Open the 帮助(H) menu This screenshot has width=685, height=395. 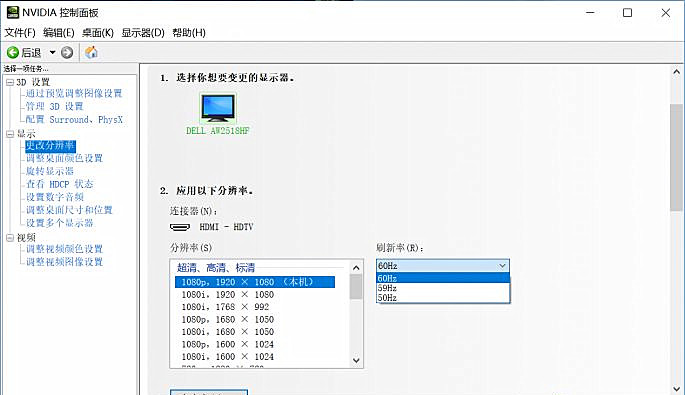click(189, 33)
